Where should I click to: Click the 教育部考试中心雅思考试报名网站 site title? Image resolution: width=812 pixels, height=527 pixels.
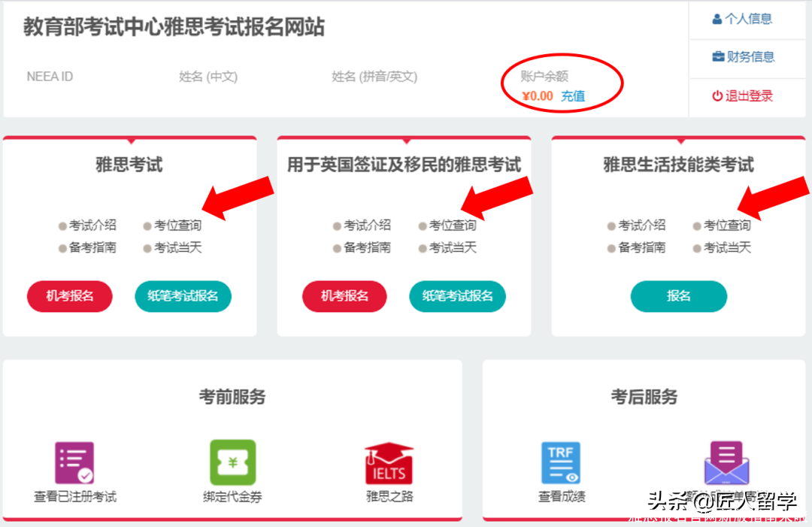(172, 25)
